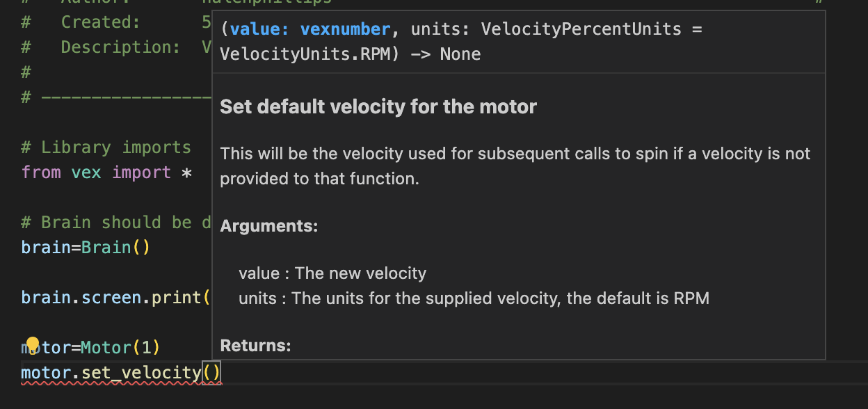Click the Created comment label
The height and width of the screenshot is (409, 868).
[x=100, y=22]
